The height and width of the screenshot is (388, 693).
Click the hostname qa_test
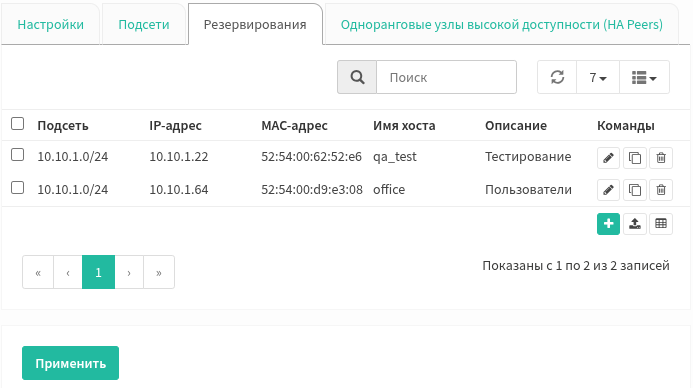point(395,157)
